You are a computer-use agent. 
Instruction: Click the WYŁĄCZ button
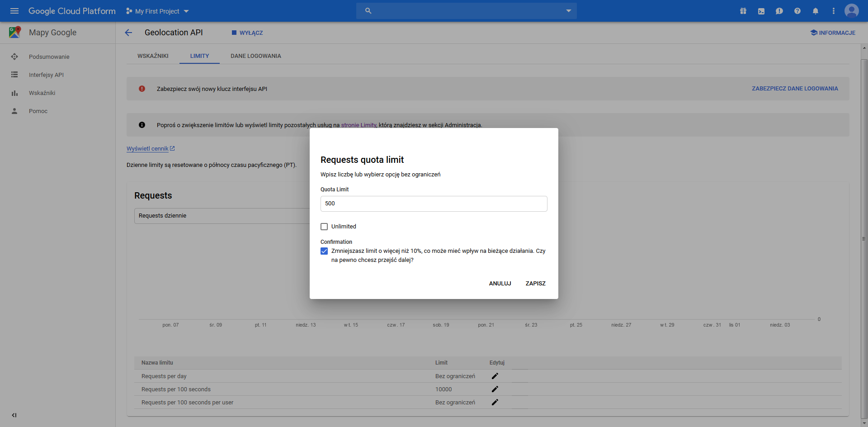247,33
